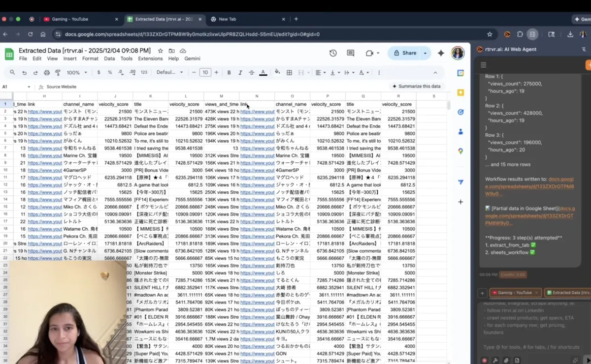Screen dimensions: 591x364
Task: Switch to the Gaming - YouTube browser tab
Action: [x=80, y=19]
